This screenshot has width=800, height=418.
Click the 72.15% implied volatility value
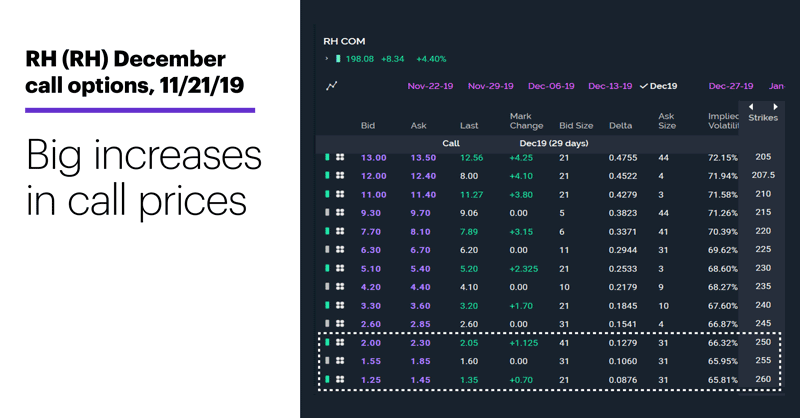[722, 158]
